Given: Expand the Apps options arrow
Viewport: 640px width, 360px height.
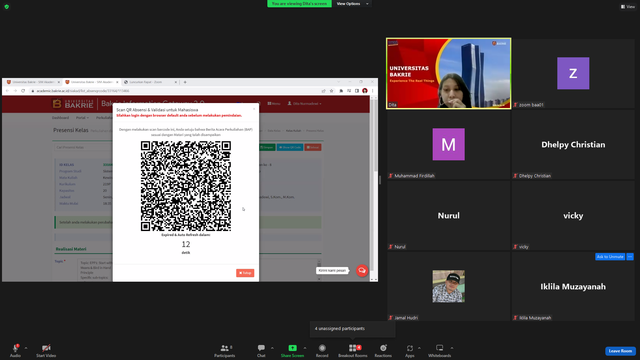Looking at the screenshot, I should pos(419,348).
